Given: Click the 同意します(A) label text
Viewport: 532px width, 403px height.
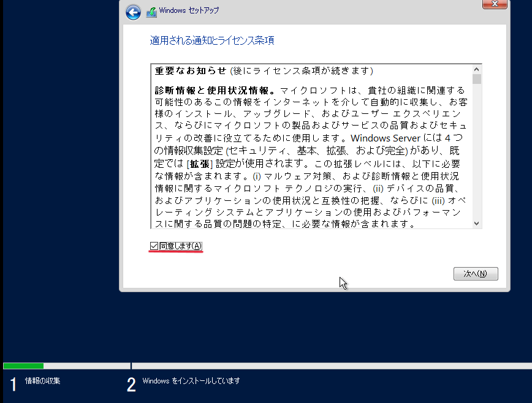Looking at the screenshot, I should tap(180, 246).
